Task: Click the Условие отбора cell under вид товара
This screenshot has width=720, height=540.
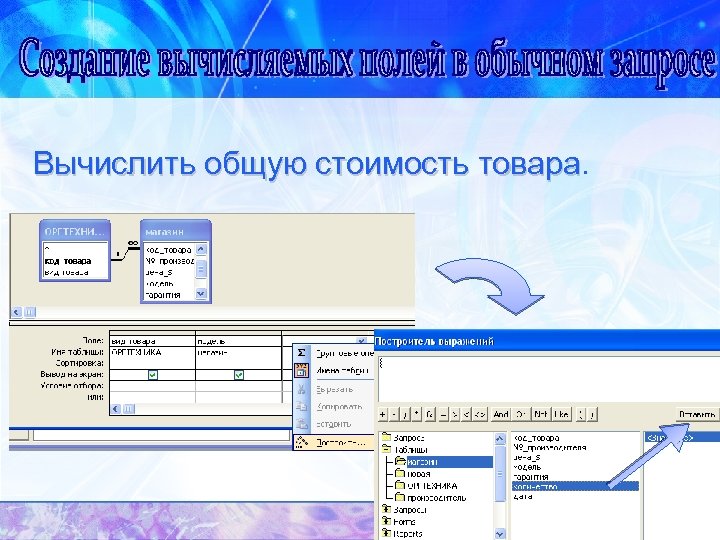Action: tap(152, 386)
